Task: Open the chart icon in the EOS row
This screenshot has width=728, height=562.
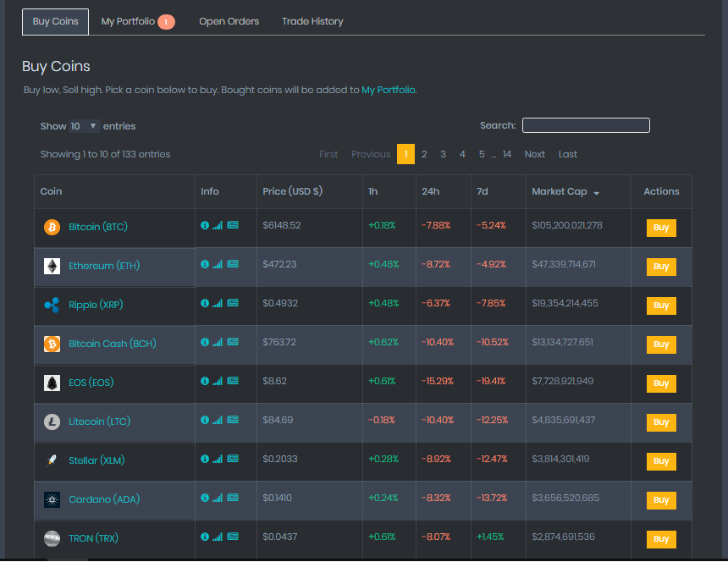Action: click(x=218, y=381)
